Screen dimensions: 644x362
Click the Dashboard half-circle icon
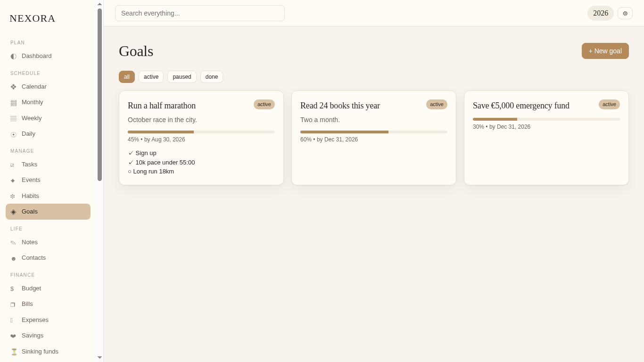pos(13,56)
